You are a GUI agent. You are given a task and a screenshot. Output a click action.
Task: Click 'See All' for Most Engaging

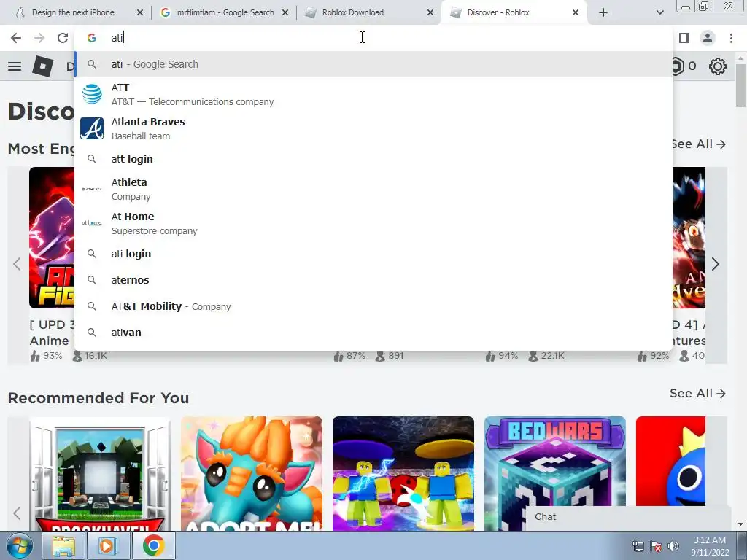click(x=697, y=144)
